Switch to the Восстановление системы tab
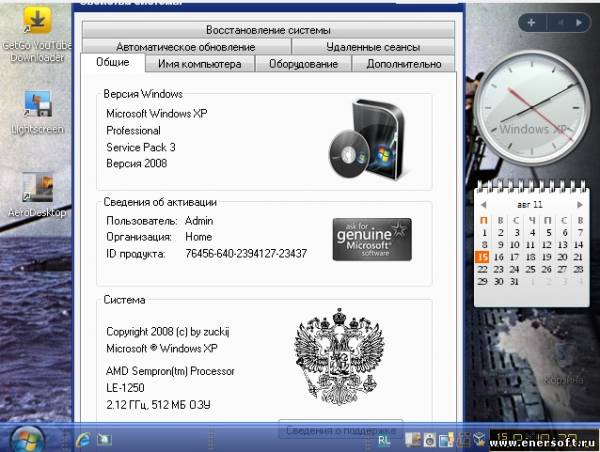This screenshot has height=452, width=600. click(268, 30)
